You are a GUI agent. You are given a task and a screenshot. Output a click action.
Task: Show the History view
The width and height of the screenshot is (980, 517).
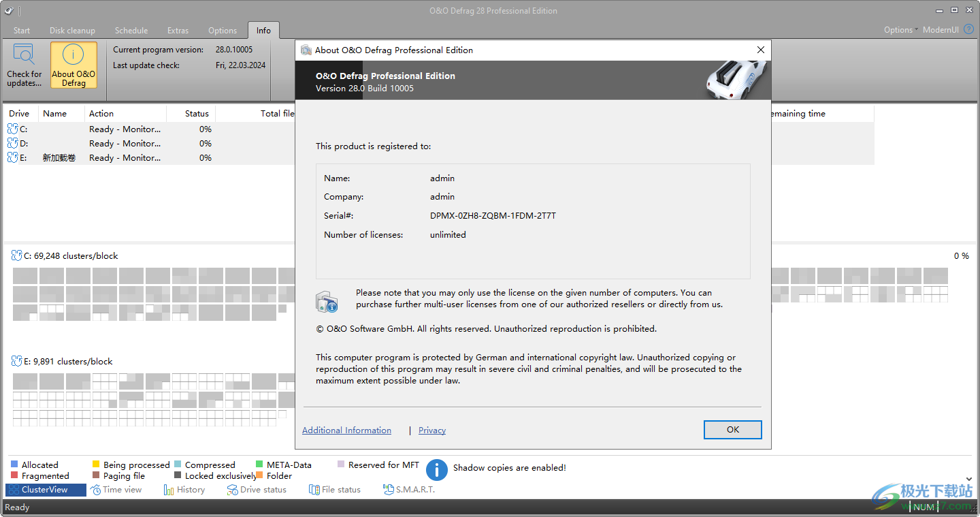click(184, 490)
